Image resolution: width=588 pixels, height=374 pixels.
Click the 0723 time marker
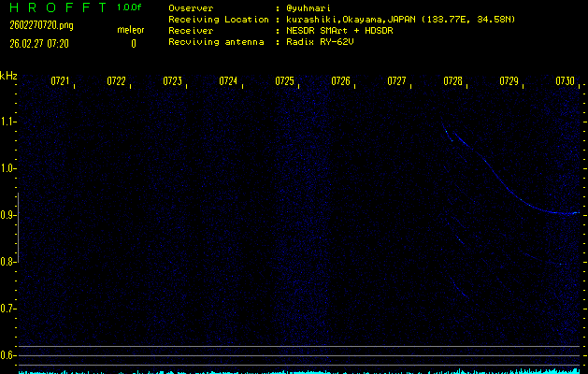173,81
